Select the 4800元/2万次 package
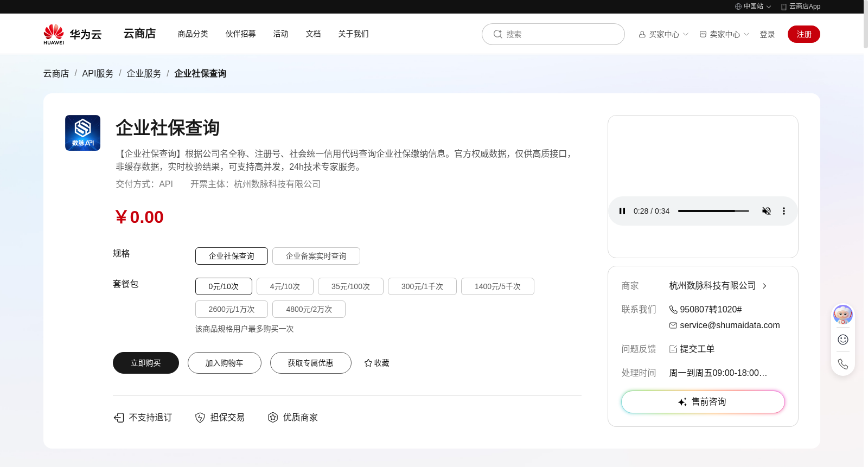 (x=309, y=309)
